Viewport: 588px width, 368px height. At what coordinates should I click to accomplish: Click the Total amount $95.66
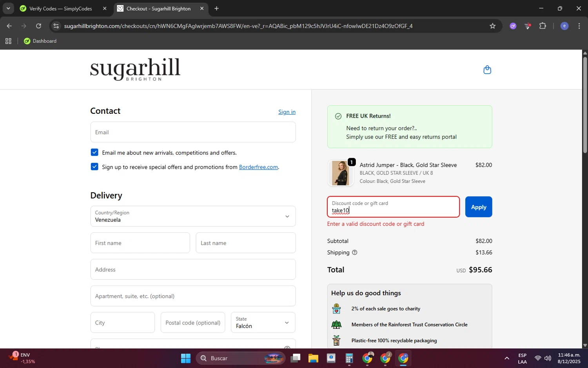[x=480, y=270]
